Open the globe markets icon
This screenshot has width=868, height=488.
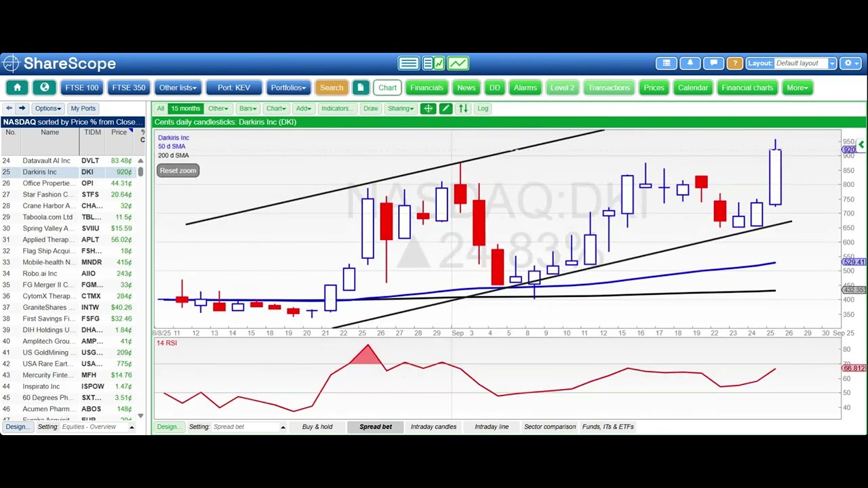point(44,87)
